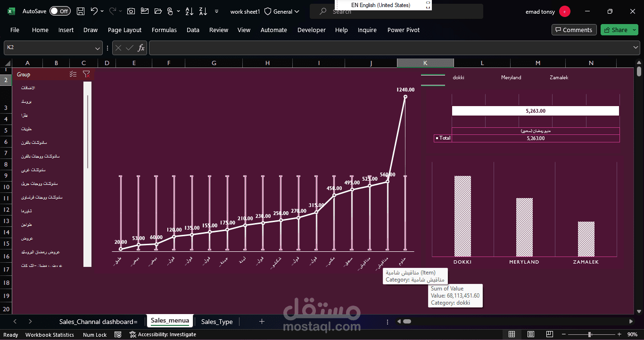This screenshot has width=644, height=340.
Task: Click the Insert Function fx icon
Action: coord(141,48)
